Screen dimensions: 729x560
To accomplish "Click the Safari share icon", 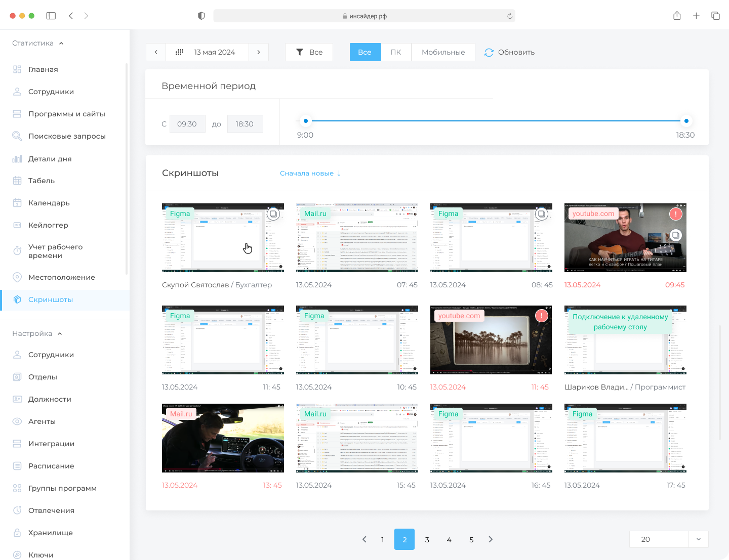I will point(677,16).
